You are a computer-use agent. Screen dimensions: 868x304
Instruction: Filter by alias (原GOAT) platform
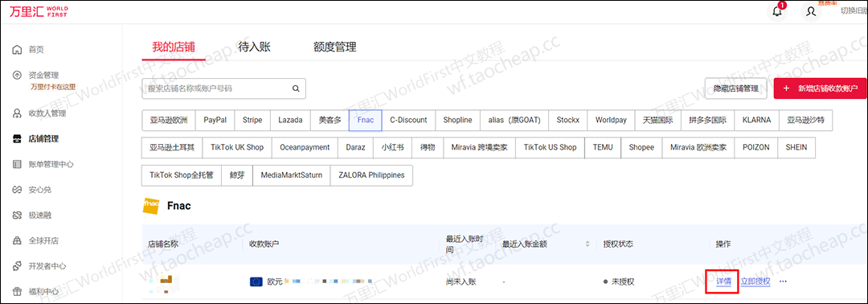coord(514,120)
